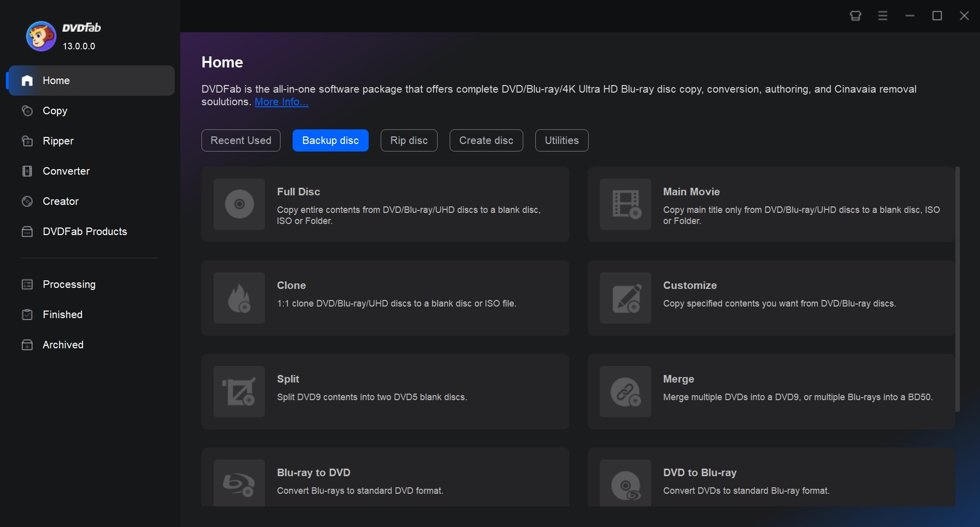Screen dimensions: 980x527
Task: Click the vertical scrollbar on the right
Action: tap(957, 289)
